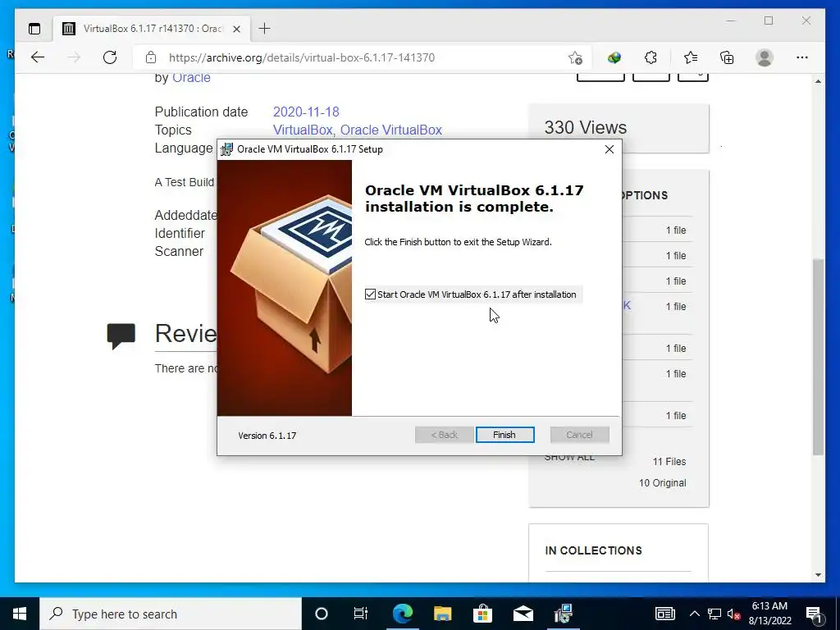Viewport: 840px width, 630px height.
Task: Click the VirtualBox Setup title bar icon
Action: [227, 149]
